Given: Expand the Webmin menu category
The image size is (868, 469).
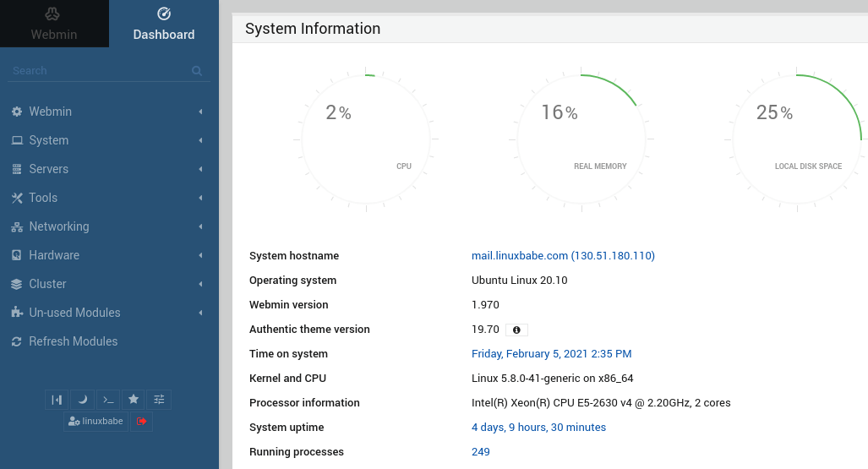Looking at the screenshot, I should pyautogui.click(x=51, y=112).
